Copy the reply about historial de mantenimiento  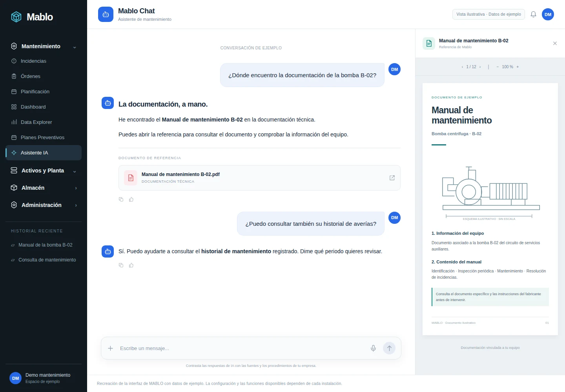pos(121,265)
